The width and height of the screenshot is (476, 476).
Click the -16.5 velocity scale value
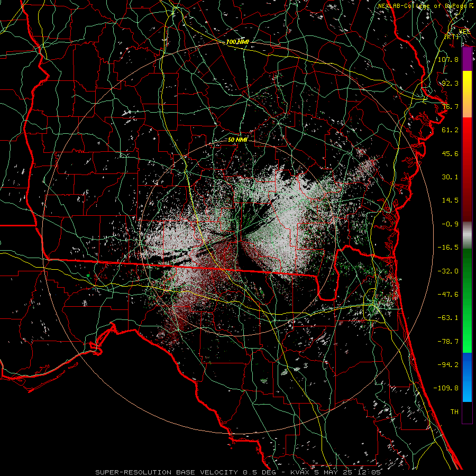448,247
